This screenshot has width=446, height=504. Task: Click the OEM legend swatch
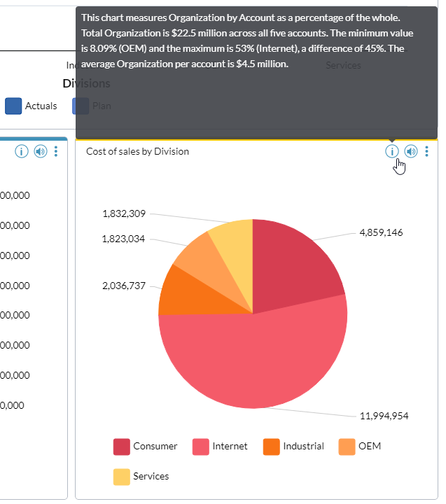[347, 447]
